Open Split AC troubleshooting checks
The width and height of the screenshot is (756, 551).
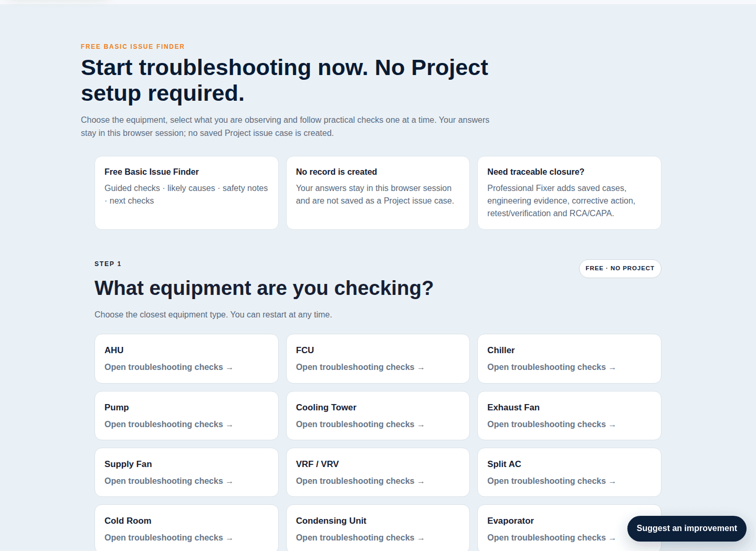coord(569,472)
